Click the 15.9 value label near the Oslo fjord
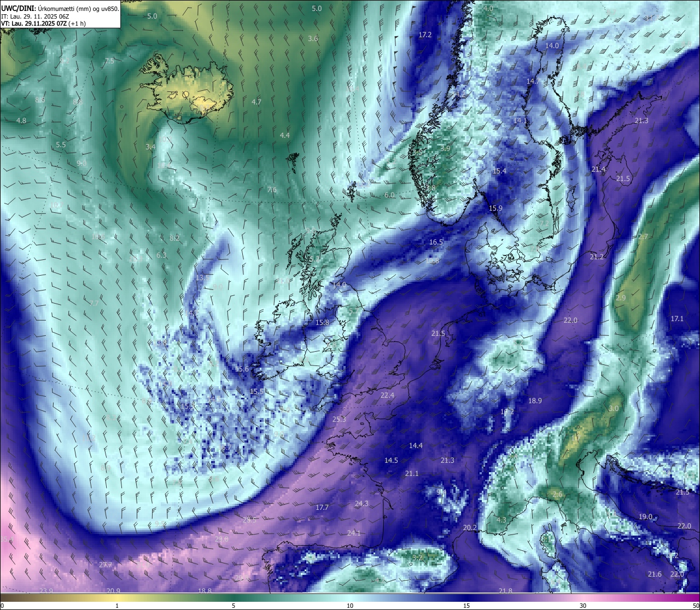Image resolution: width=700 pixels, height=610 pixels. (x=495, y=208)
